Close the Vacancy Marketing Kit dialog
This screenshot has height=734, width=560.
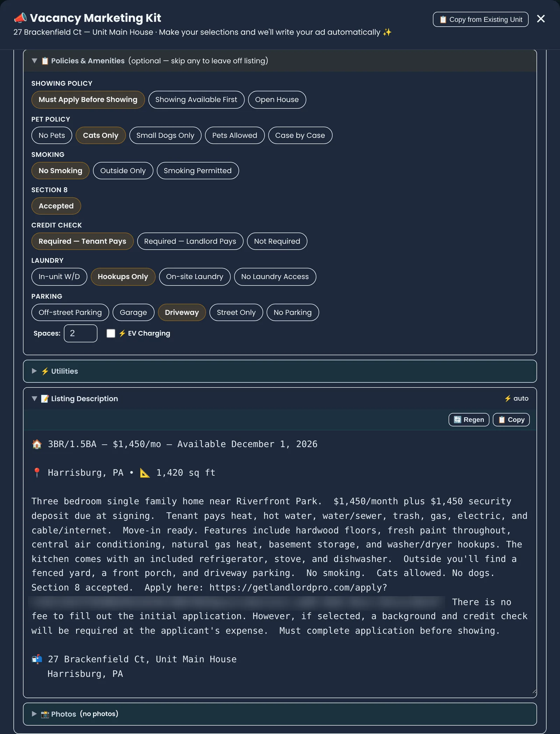coord(541,19)
